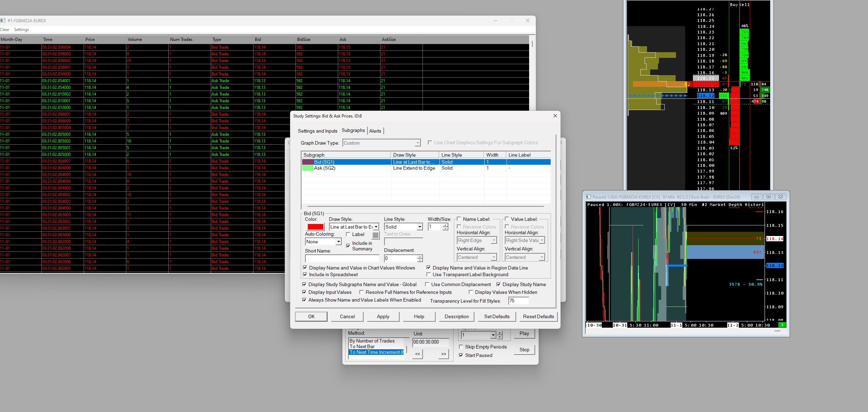Screen dimensions: 868x412
Task: Click the Apply button
Action: coord(383,316)
